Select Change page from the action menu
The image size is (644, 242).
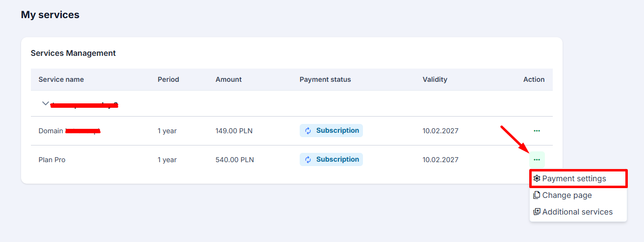pos(567,195)
